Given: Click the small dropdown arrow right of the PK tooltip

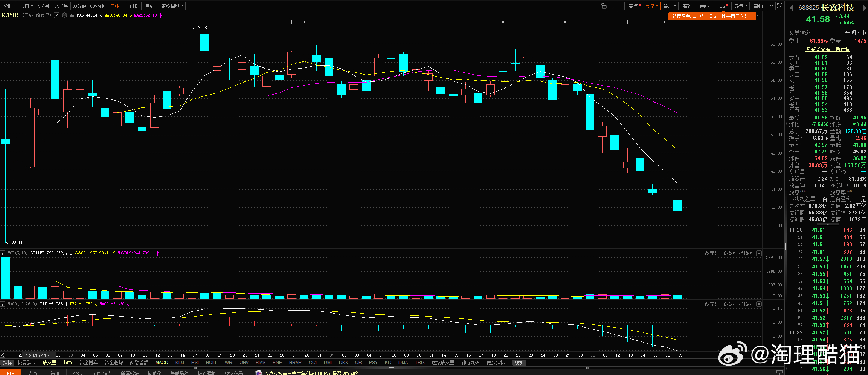Looking at the screenshot, I should click(x=758, y=16).
